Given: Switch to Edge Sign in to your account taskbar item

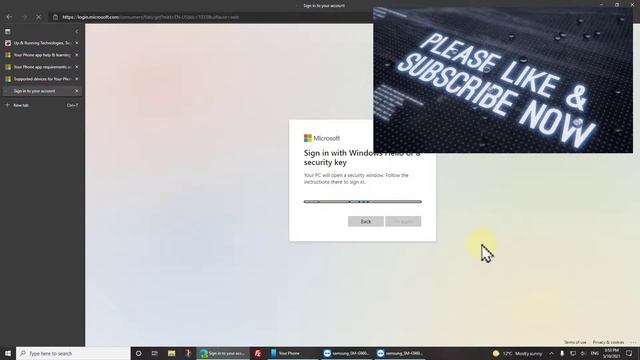Looking at the screenshot, I should pyautogui.click(x=222, y=353).
